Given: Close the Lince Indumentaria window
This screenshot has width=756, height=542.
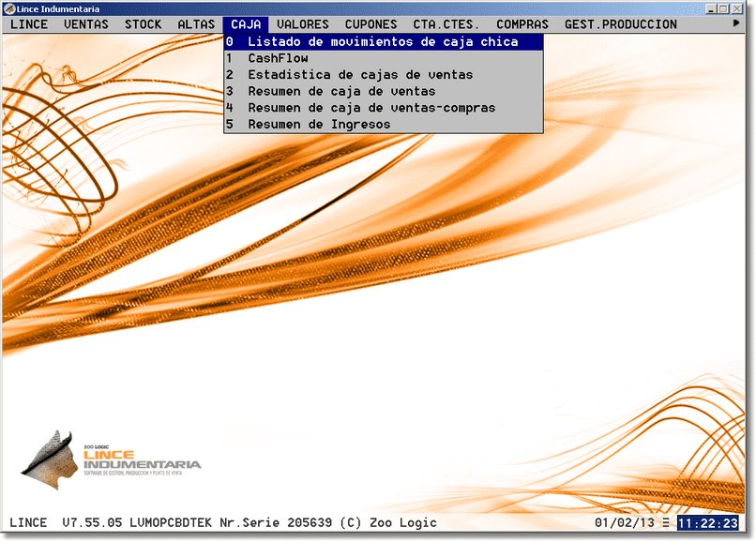Looking at the screenshot, I should [736, 8].
